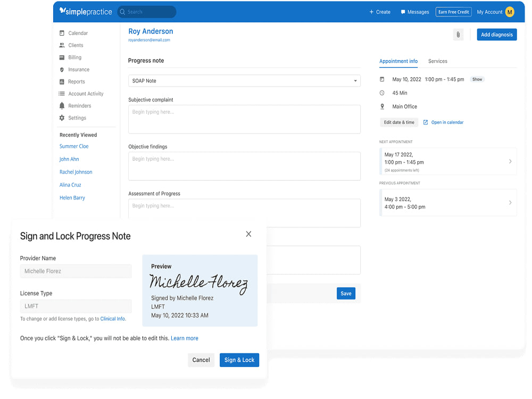
Task: Close the Sign and Lock dialog
Action: [x=248, y=234]
